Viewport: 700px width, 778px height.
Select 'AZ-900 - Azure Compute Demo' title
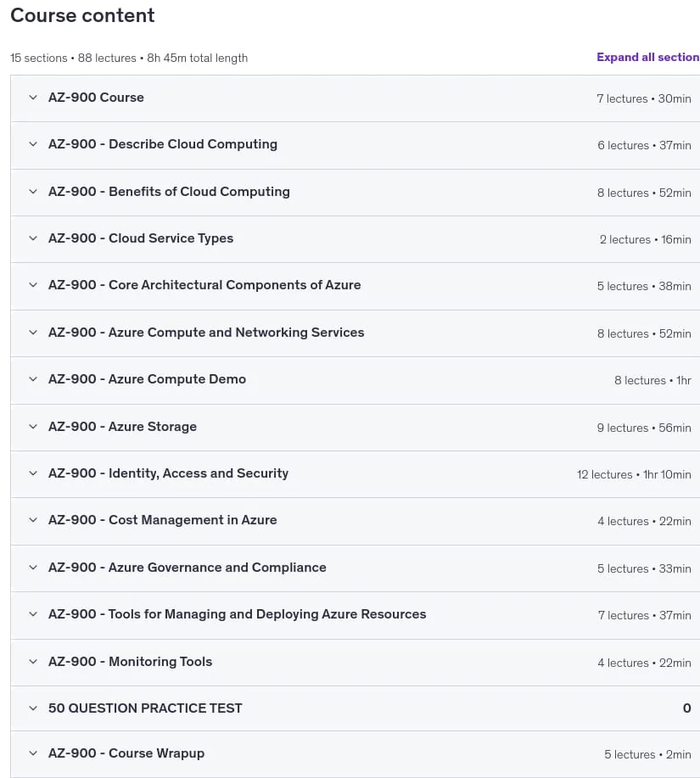147,379
